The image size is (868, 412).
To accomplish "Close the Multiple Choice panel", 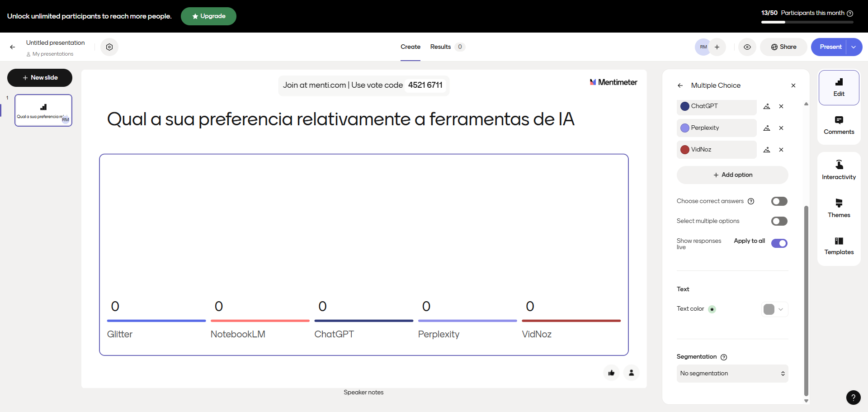I will point(793,85).
